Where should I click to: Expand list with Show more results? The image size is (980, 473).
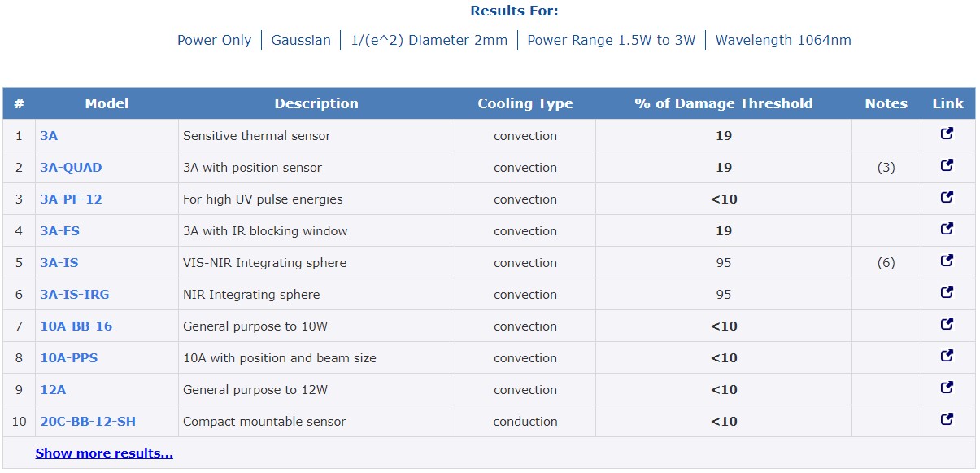pyautogui.click(x=104, y=453)
